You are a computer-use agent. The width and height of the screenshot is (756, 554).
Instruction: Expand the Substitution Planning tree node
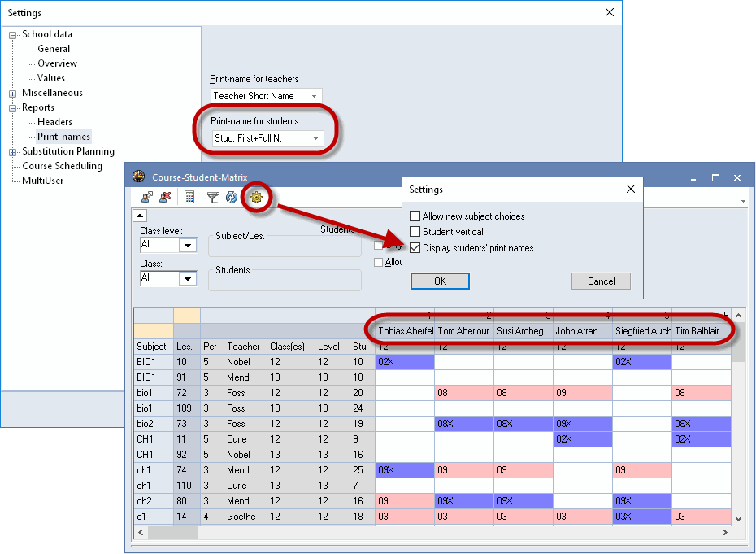tap(13, 152)
